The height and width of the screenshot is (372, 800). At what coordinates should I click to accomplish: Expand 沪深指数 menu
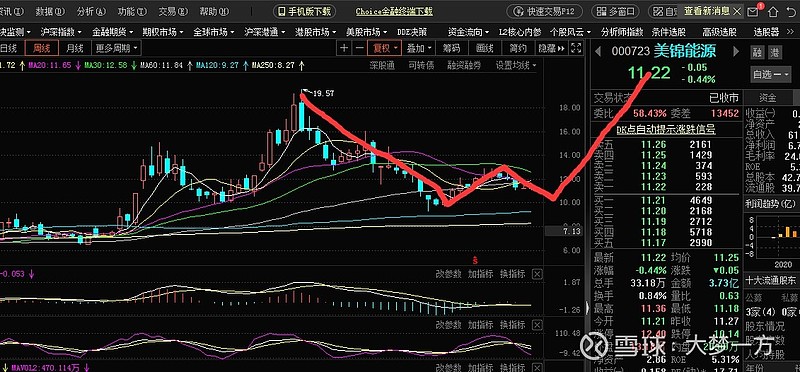(x=61, y=32)
